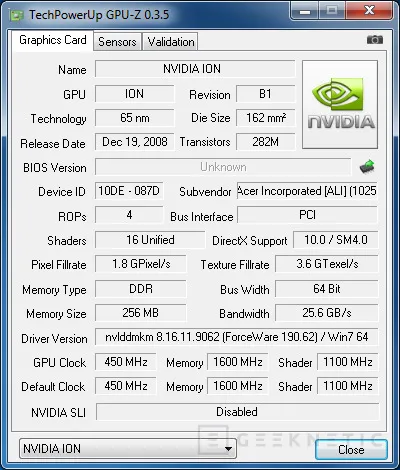
Task: Click the Default Clock row Memory 1600 MHz value
Action: click(x=238, y=386)
